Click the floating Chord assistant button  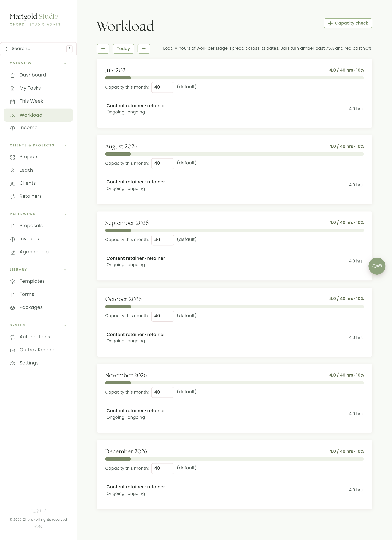point(377,266)
